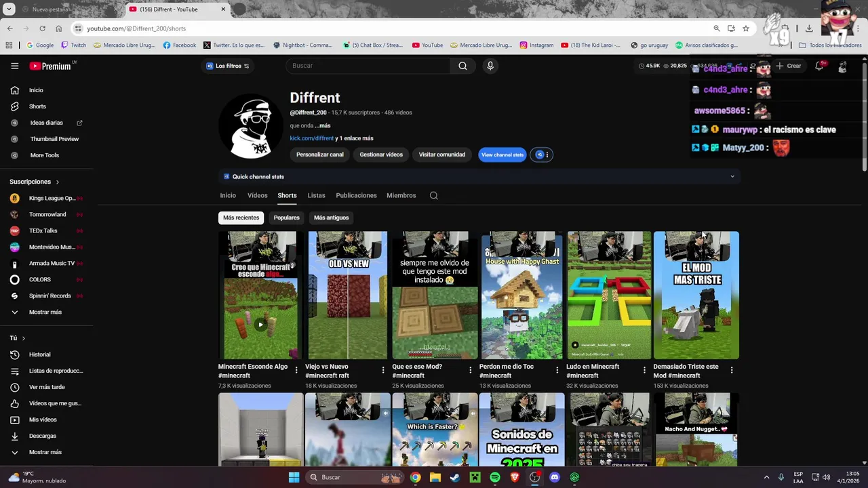Open the YouTube notifications bell
Screen dimensions: 868x488
[x=820, y=66]
